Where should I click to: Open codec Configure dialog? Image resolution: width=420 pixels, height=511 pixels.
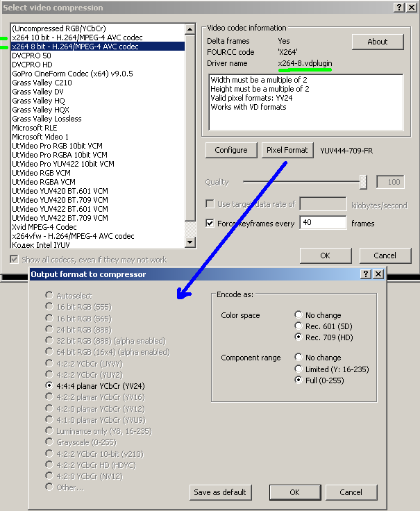(x=231, y=150)
